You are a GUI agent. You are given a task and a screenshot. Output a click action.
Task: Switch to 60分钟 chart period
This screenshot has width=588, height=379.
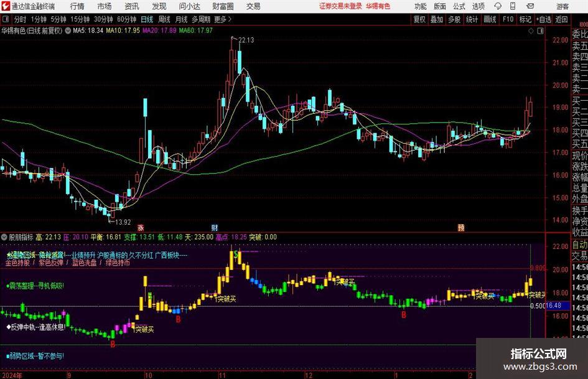point(126,19)
